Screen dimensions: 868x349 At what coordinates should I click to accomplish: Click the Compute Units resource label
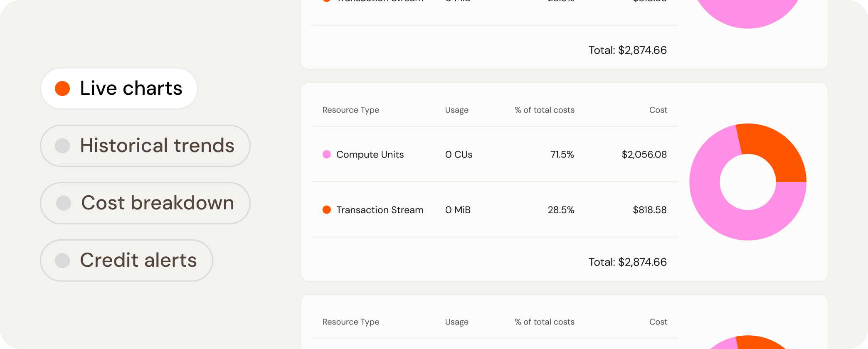click(370, 155)
